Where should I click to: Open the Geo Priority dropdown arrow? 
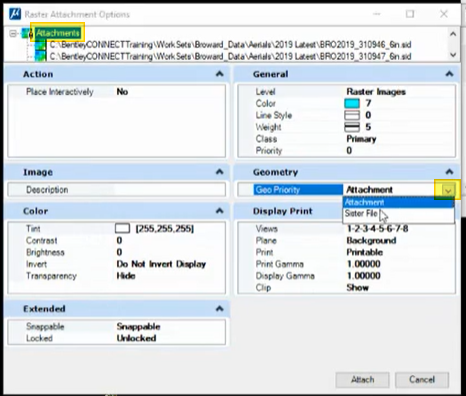448,190
